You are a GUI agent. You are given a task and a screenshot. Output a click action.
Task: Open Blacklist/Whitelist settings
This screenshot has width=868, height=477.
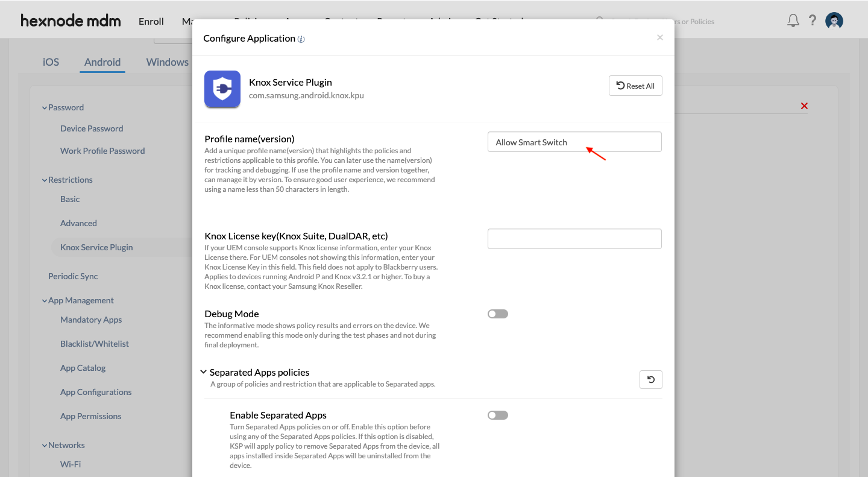[95, 344]
